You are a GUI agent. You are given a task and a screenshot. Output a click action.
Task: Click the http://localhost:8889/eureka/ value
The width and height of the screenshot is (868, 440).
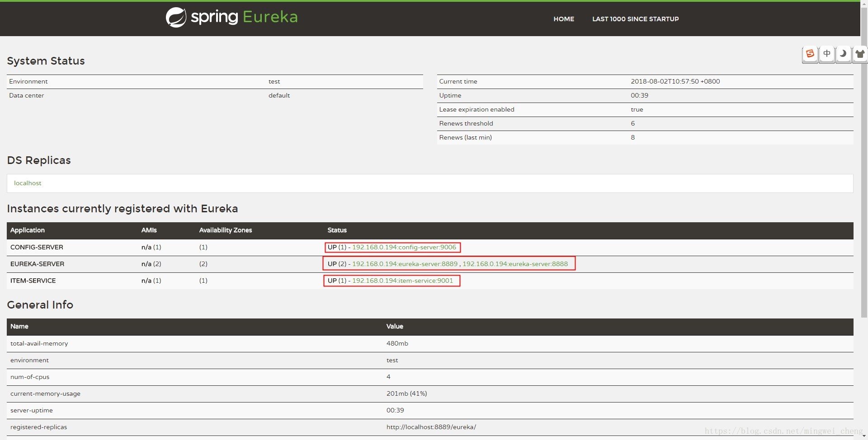(x=431, y=427)
